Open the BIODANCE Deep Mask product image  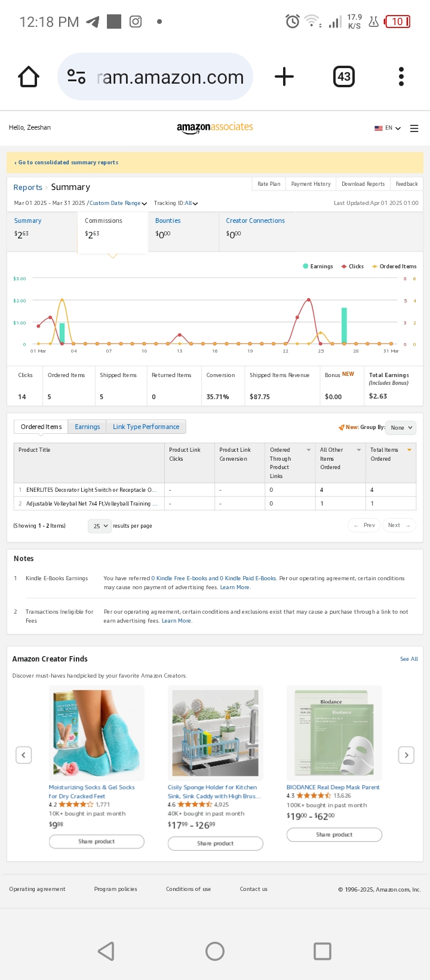(334, 733)
